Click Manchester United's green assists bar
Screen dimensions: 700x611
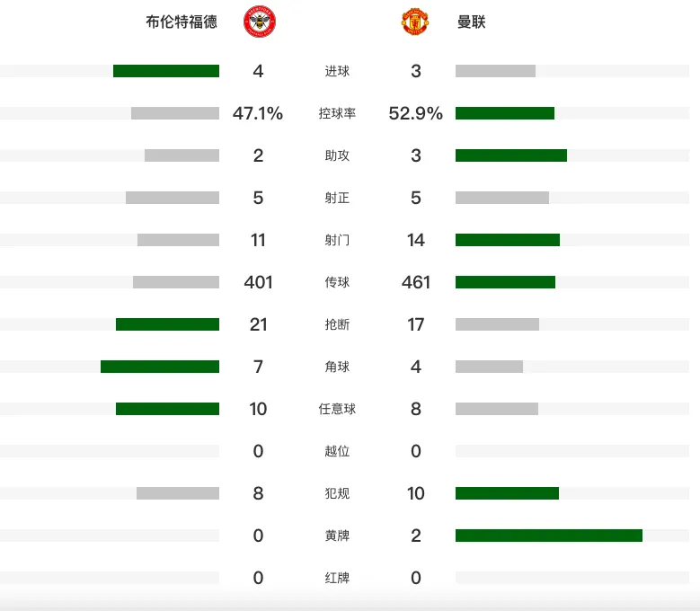pos(511,155)
